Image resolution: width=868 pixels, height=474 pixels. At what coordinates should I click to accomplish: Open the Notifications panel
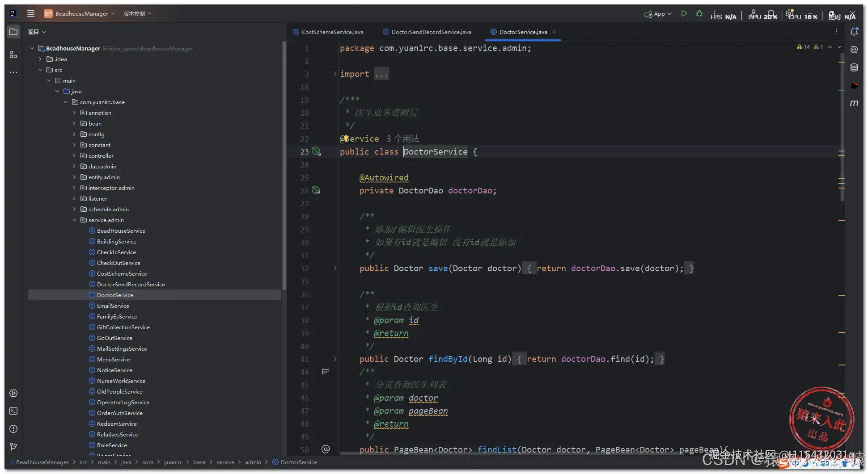tap(854, 32)
